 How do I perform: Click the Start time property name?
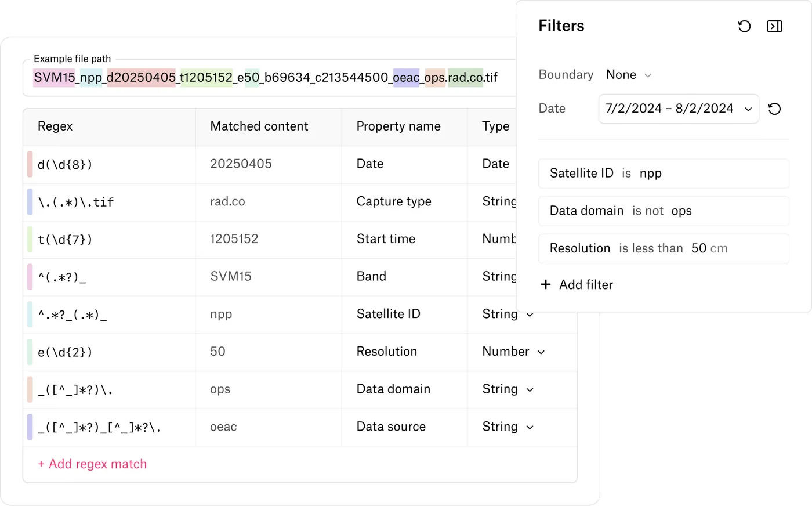pyautogui.click(x=386, y=239)
